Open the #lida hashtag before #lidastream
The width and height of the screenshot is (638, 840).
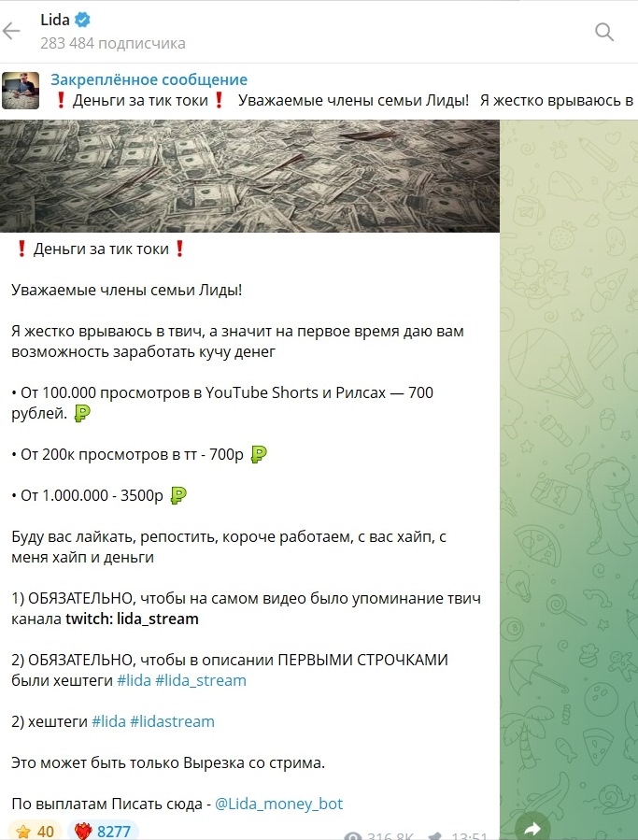pyautogui.click(x=108, y=721)
